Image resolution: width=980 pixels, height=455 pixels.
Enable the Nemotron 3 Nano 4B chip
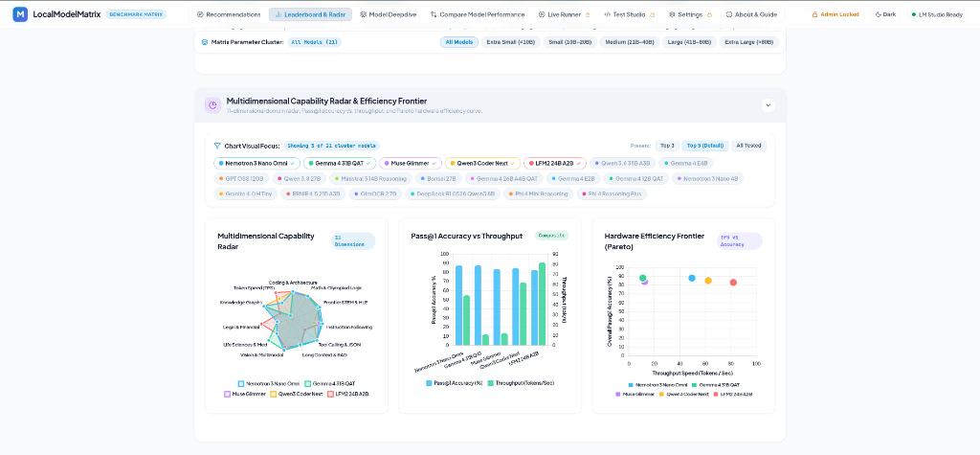pos(707,179)
